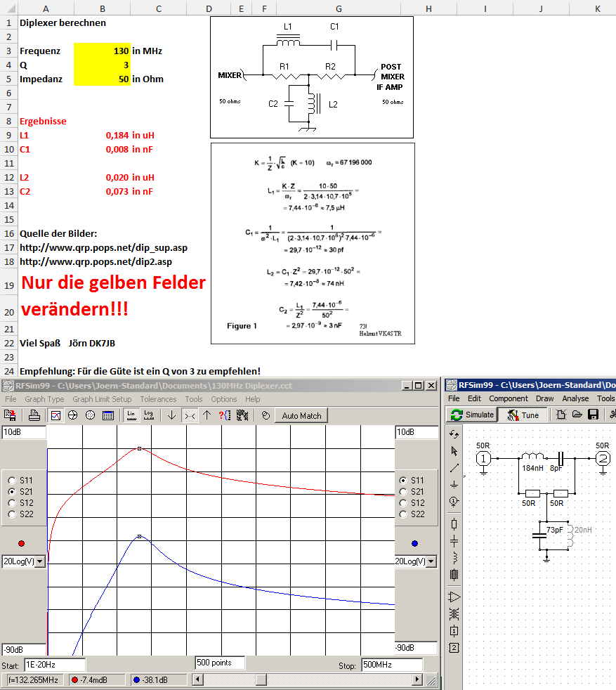This screenshot has height=690, width=616.
Task: Open the dip2.asp source link
Action: (96, 262)
